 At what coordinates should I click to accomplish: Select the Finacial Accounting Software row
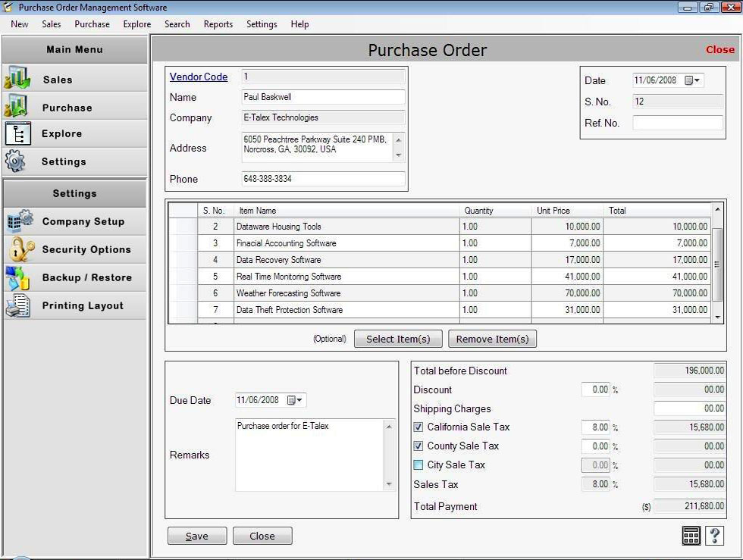pos(439,243)
